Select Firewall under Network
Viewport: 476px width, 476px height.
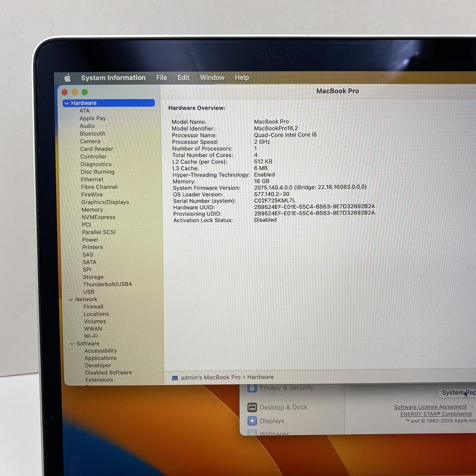[93, 307]
